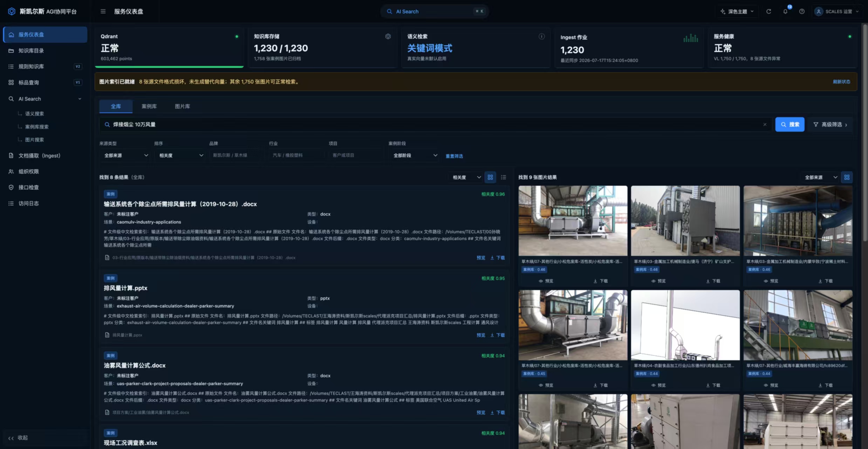
Task: Open 标品查询 in the sidebar
Action: (x=45, y=82)
